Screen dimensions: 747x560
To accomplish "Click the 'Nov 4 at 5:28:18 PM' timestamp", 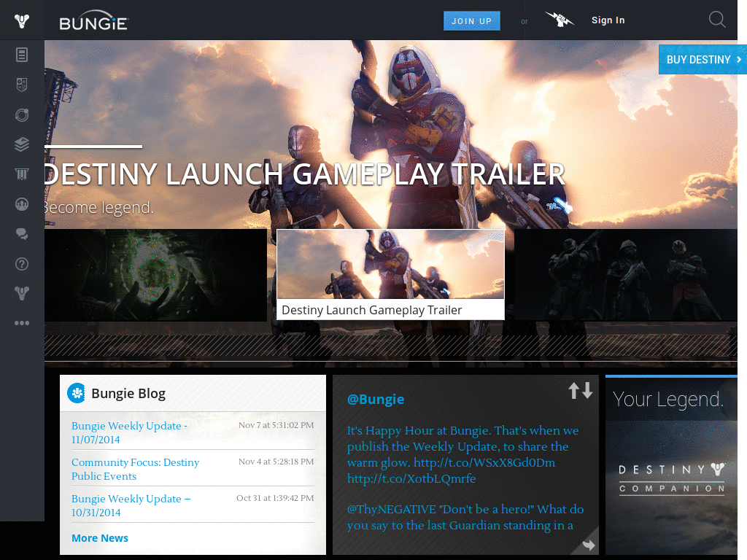I will click(276, 462).
